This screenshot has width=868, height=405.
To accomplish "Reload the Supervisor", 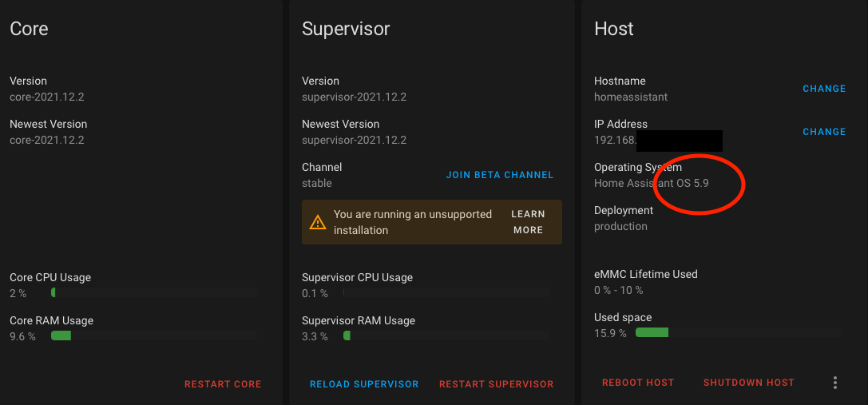I will (364, 384).
